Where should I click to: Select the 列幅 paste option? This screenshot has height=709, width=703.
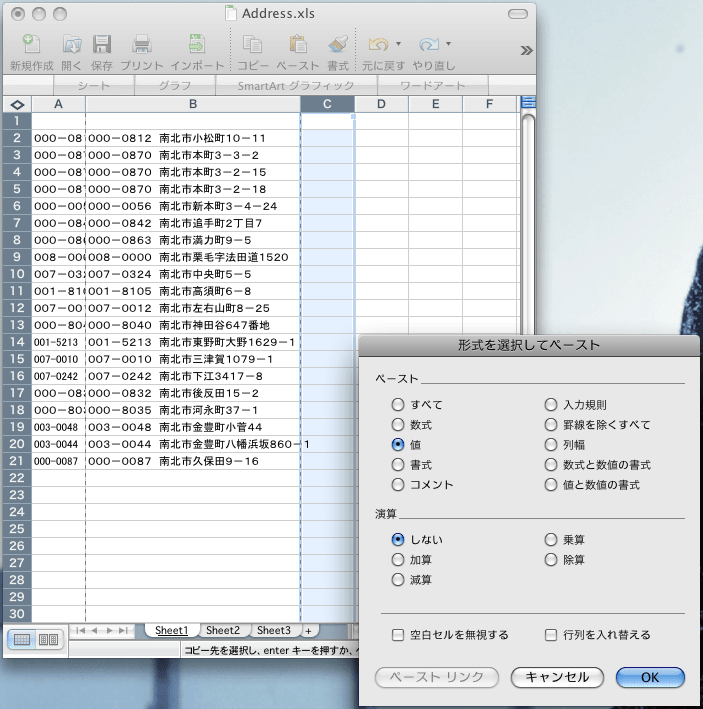click(551, 444)
